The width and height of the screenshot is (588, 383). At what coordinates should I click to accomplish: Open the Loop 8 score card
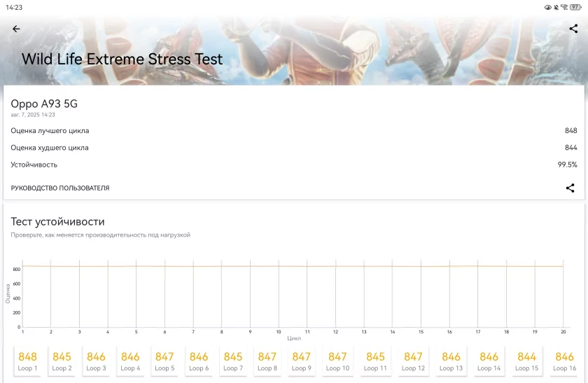click(267, 361)
